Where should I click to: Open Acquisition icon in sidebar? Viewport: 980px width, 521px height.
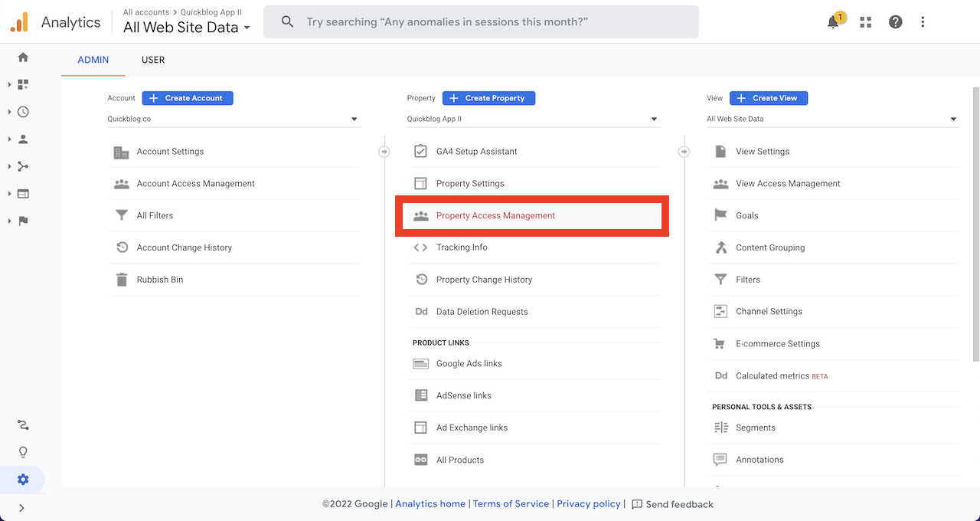coord(23,166)
